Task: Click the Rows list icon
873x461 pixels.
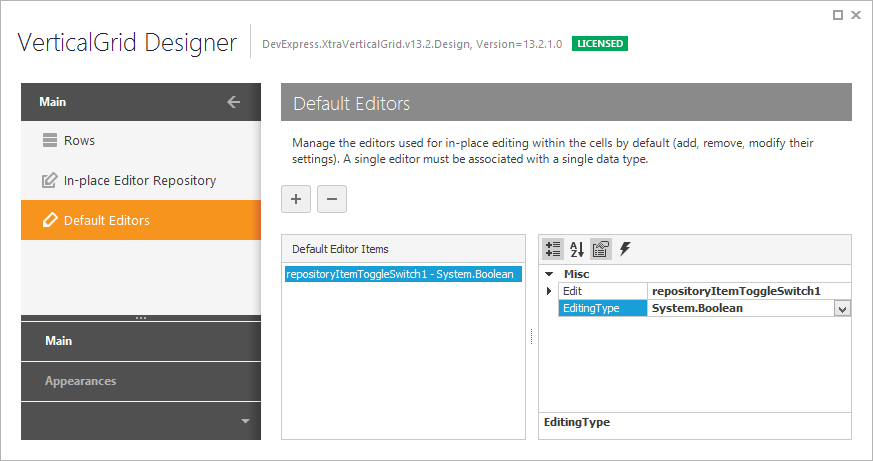Action: tap(50, 140)
